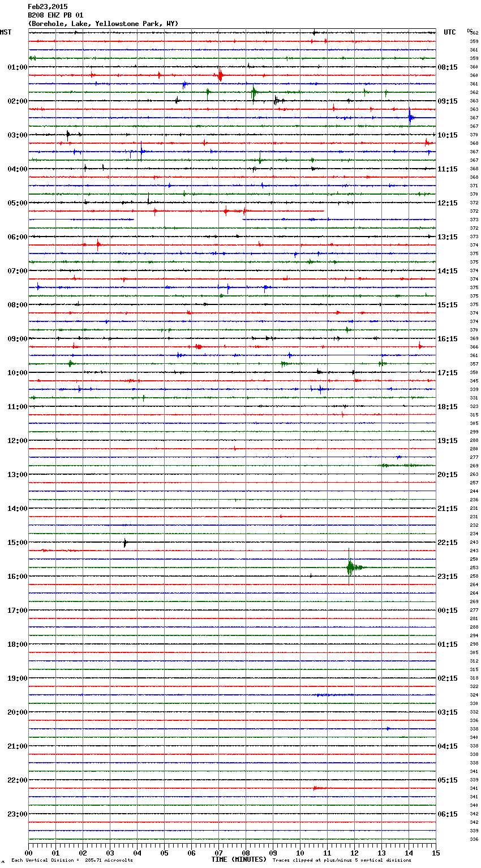The height and width of the screenshot is (868, 481).
Task: Click the Borehole, Lake, Yellowstone Park location text
Action: point(103,24)
